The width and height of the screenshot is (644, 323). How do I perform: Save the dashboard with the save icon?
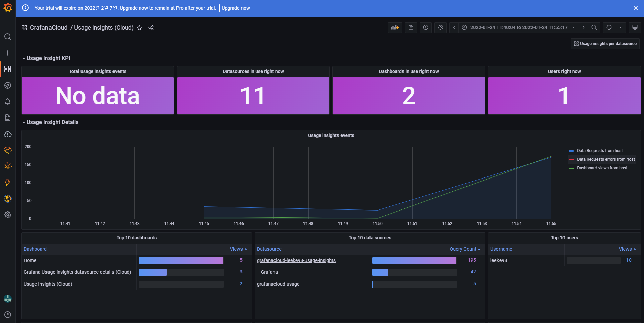(x=410, y=27)
